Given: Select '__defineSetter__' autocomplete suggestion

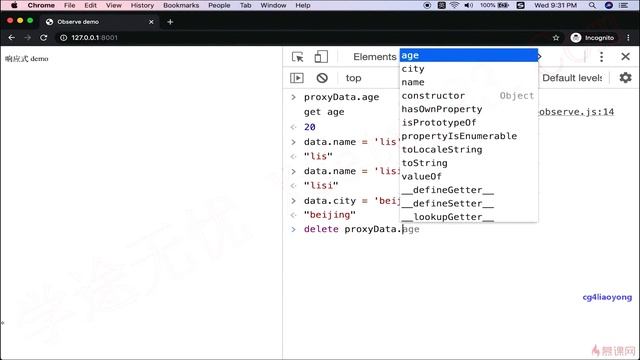Looking at the screenshot, I should tap(469, 204).
